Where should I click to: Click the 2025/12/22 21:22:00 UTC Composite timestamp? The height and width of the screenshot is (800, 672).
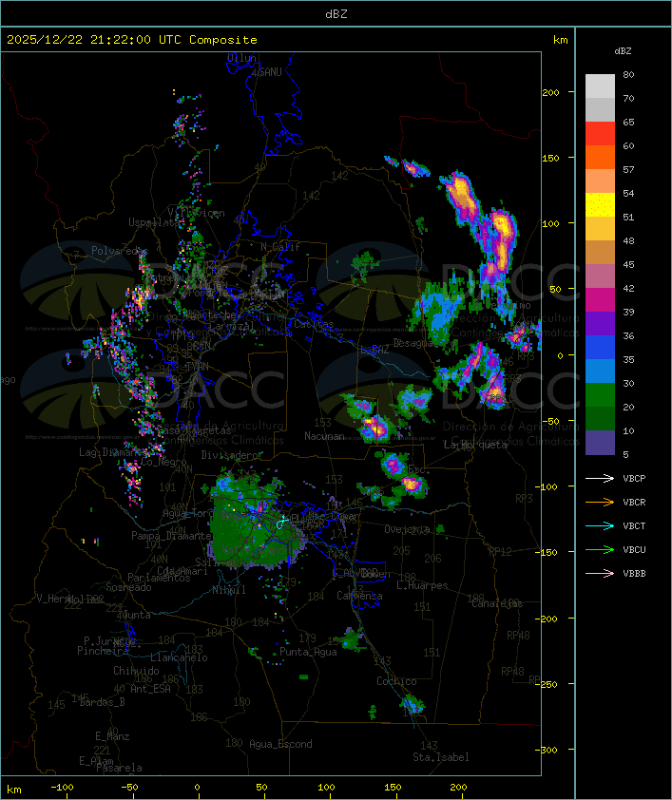click(132, 40)
